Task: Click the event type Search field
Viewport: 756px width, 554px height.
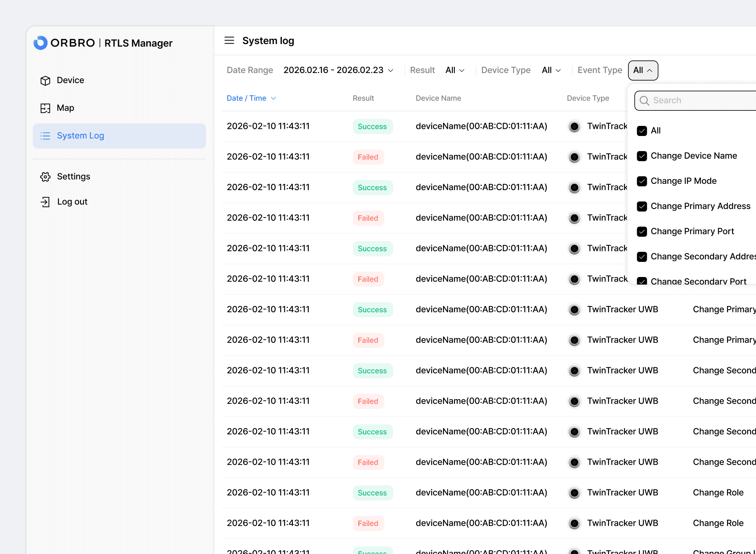Action: click(701, 101)
